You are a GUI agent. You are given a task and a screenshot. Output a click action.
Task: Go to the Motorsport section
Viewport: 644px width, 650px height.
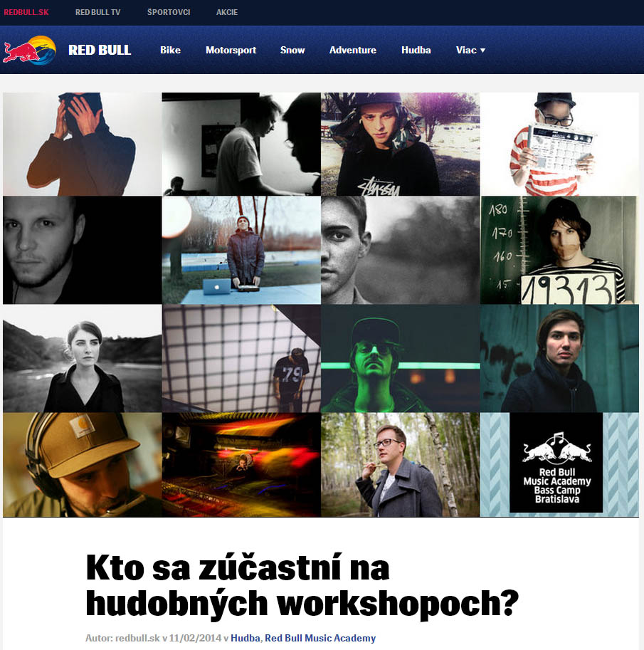point(231,50)
